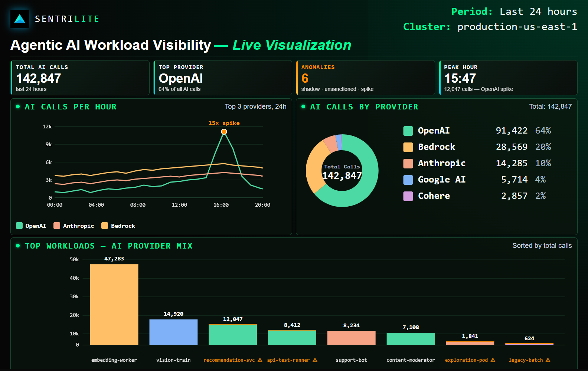Open the Anomalies card showing 6
Viewport: 588px width, 371px height.
tap(365, 78)
